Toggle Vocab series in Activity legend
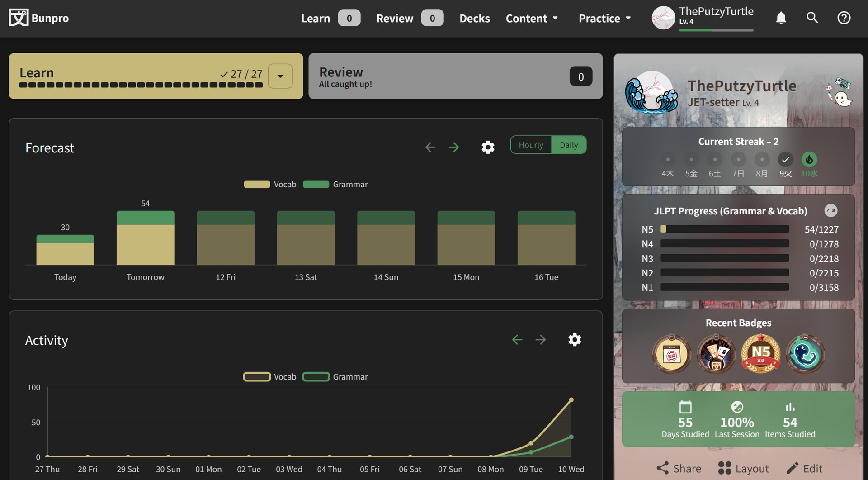868x480 pixels. point(270,376)
